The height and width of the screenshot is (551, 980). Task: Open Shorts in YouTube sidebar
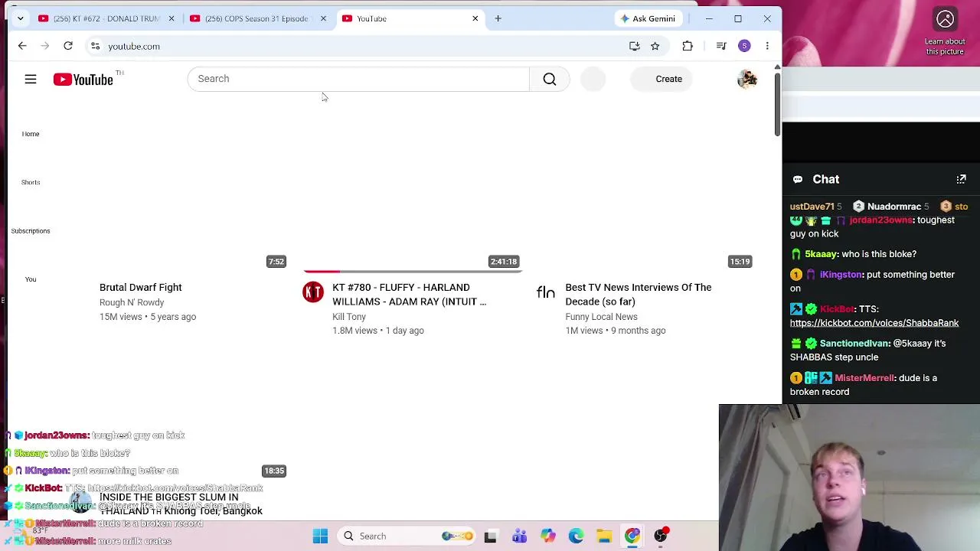[31, 182]
